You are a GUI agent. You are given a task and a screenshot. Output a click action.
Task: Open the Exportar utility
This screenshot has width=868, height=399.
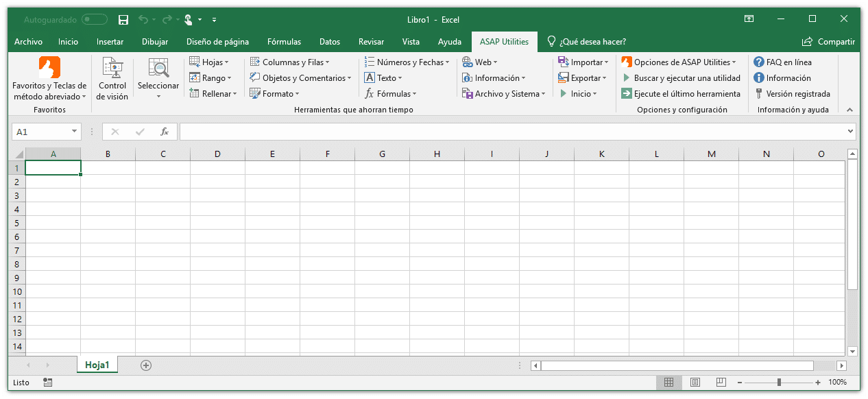coord(582,77)
